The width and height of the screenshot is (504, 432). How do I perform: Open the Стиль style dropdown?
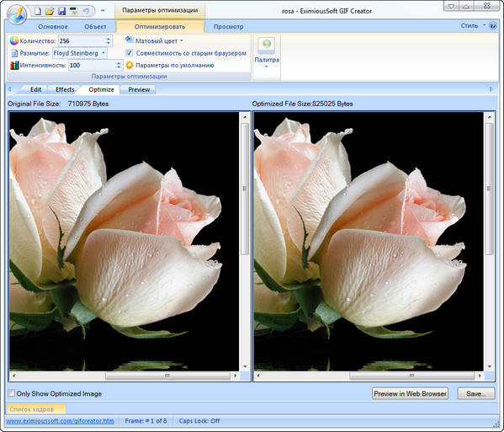click(x=473, y=25)
